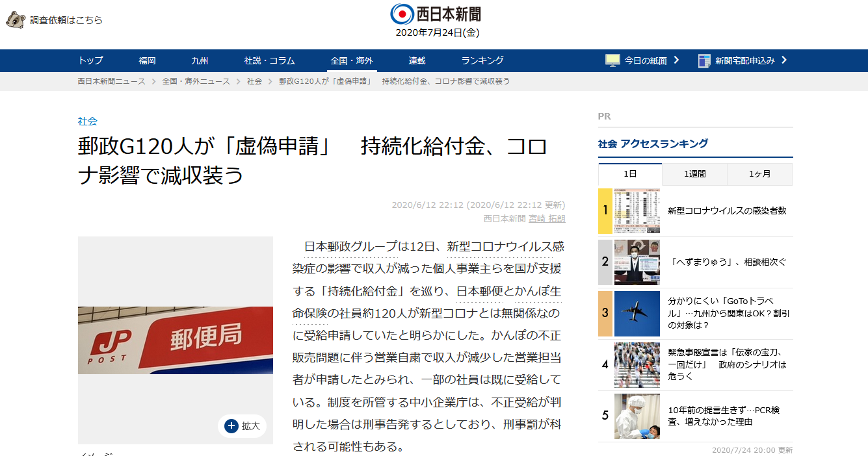This screenshot has height=456, width=868.
Task: Open ranking article 新型コロナウイルスの感染者数
Action: pyautogui.click(x=727, y=211)
